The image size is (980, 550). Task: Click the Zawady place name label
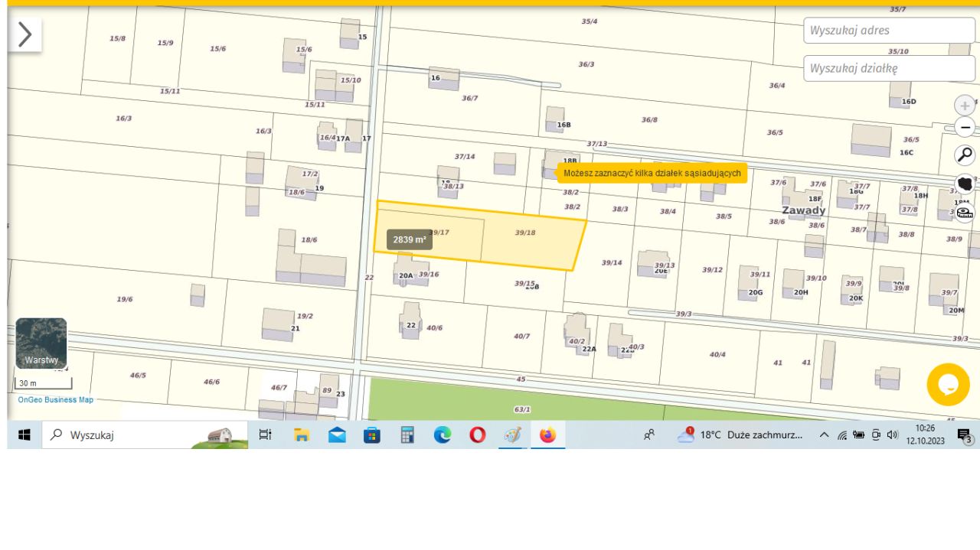(x=804, y=210)
